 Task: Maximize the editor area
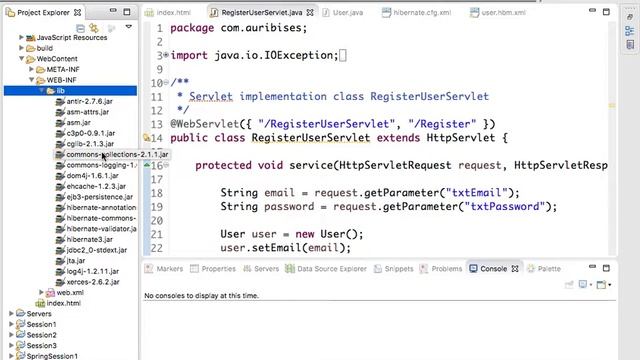[606, 12]
